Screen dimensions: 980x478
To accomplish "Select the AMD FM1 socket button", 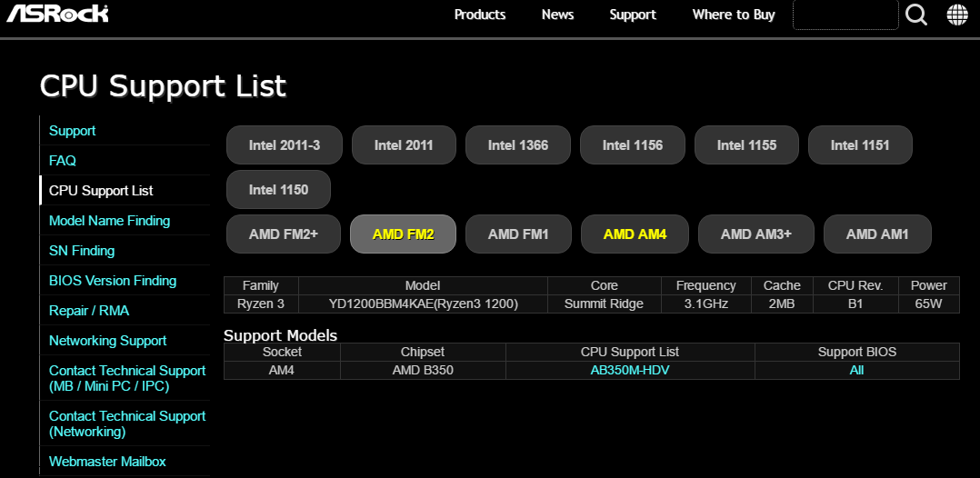I will click(518, 234).
